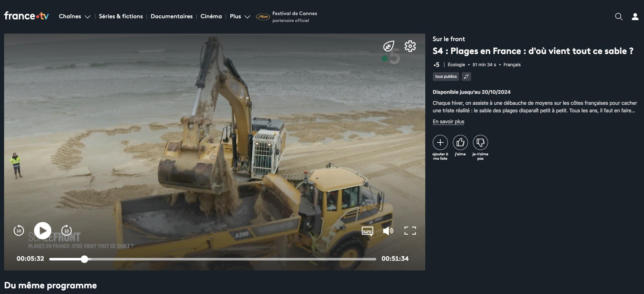Screen dimensions: 644x294
Task: Click the Français language label
Action: 512,65
